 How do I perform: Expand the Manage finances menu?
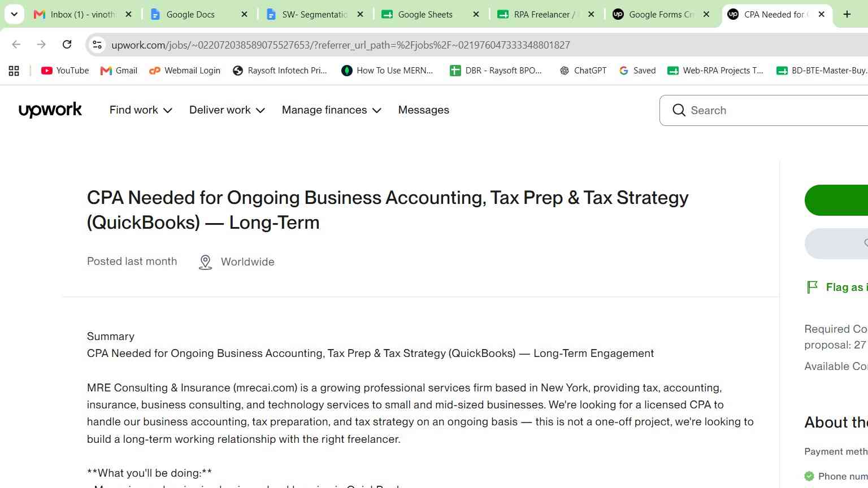332,110
